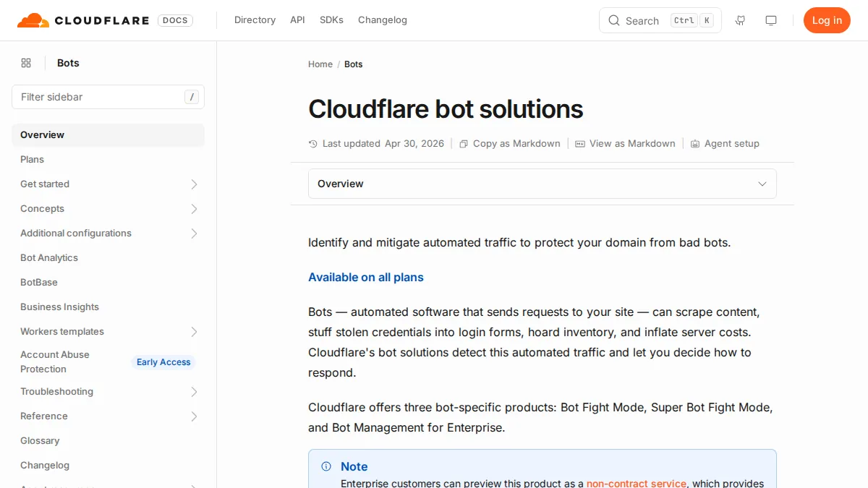Open Account Abuse Protection page
This screenshot has width=868, height=488.
55,362
